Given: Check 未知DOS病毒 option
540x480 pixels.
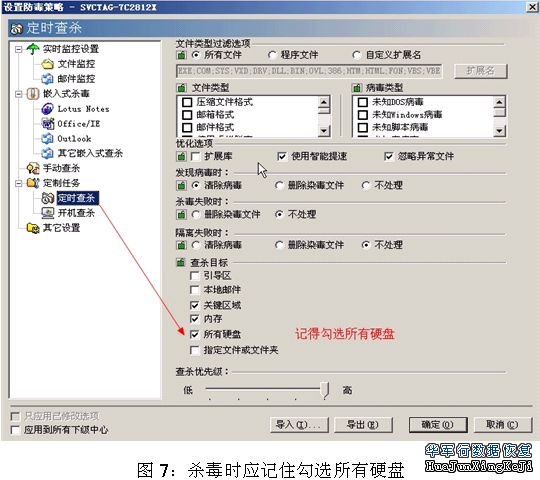Looking at the screenshot, I should click(363, 102).
